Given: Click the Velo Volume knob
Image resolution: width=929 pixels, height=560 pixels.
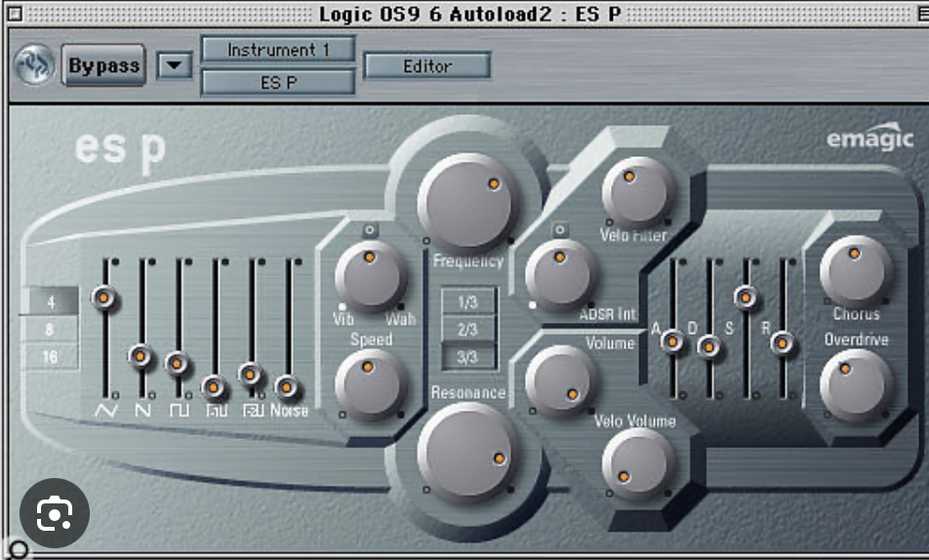Looking at the screenshot, I should (x=638, y=464).
